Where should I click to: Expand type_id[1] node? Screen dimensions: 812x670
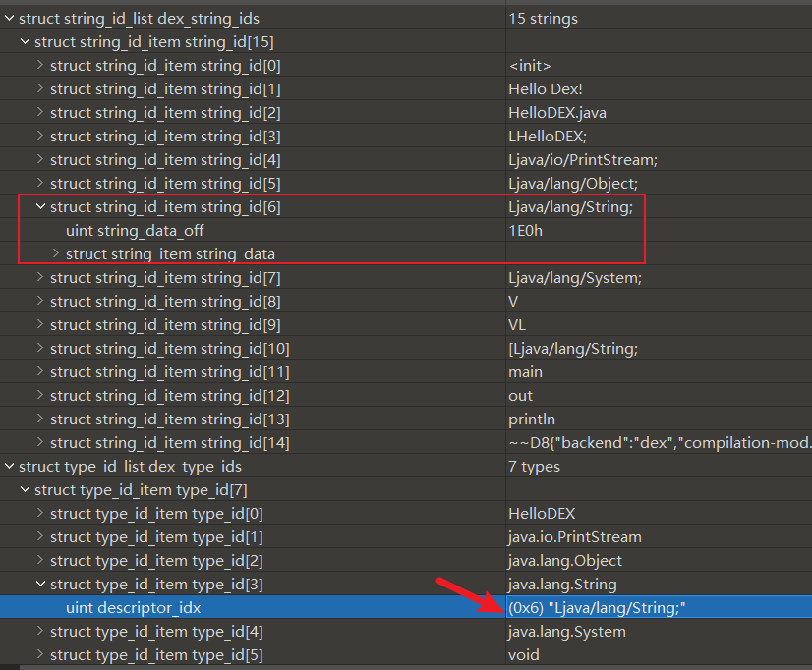pos(40,536)
